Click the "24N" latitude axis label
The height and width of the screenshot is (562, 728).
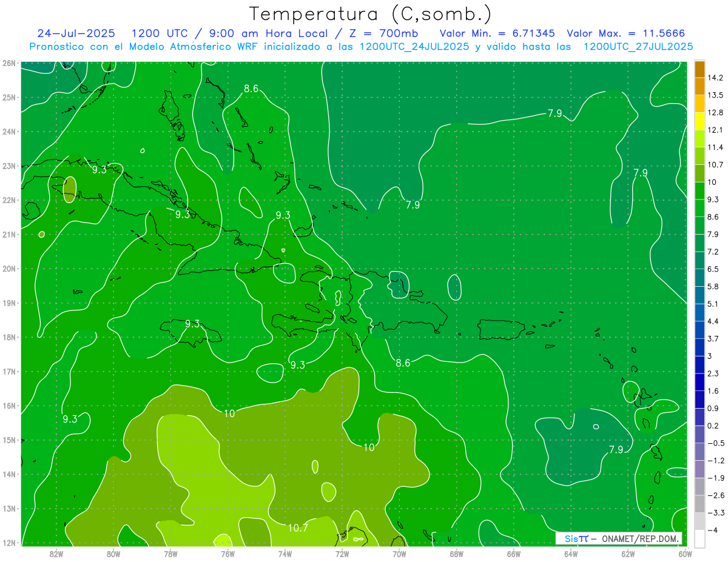(x=9, y=132)
